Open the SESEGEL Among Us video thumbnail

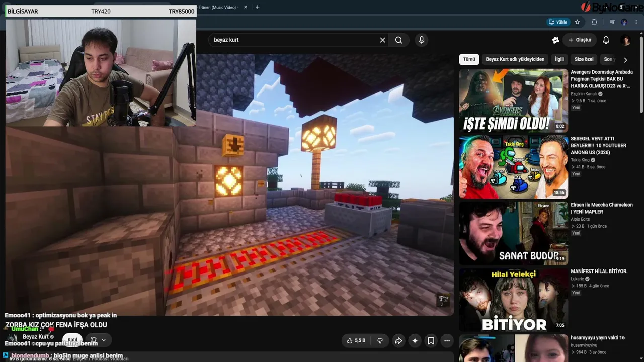[x=513, y=166]
